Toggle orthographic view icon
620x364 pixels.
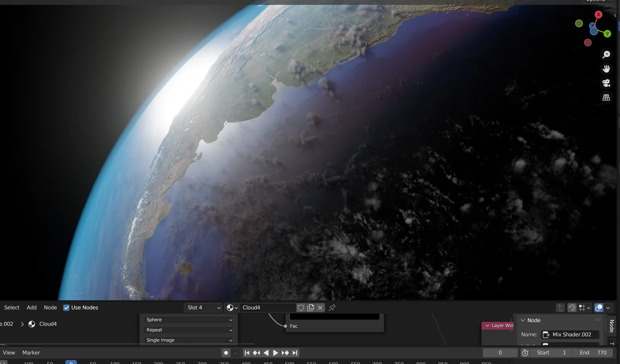click(x=606, y=98)
